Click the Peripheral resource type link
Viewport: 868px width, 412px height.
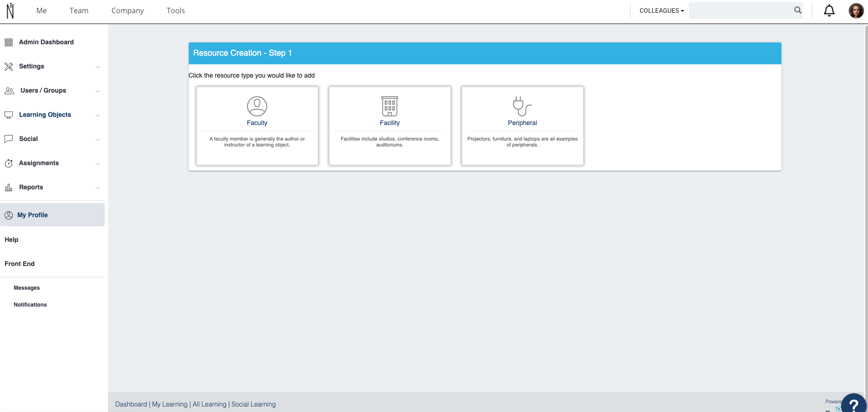tap(522, 123)
